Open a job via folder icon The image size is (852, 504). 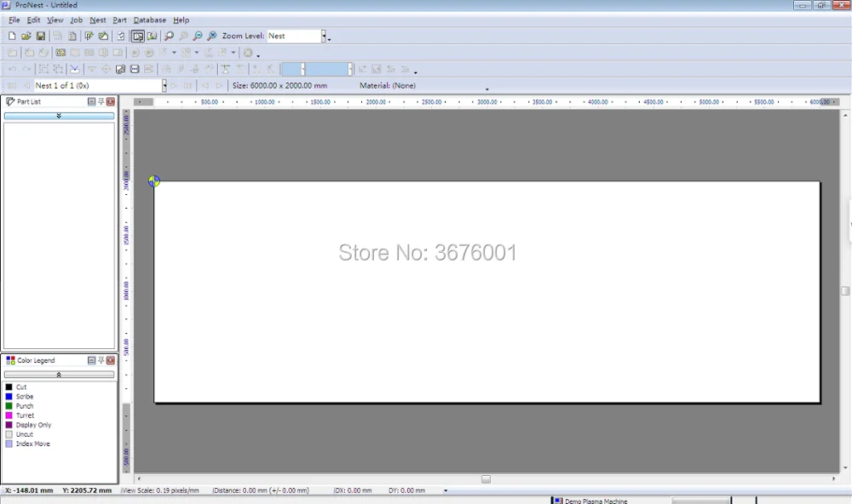pos(26,36)
